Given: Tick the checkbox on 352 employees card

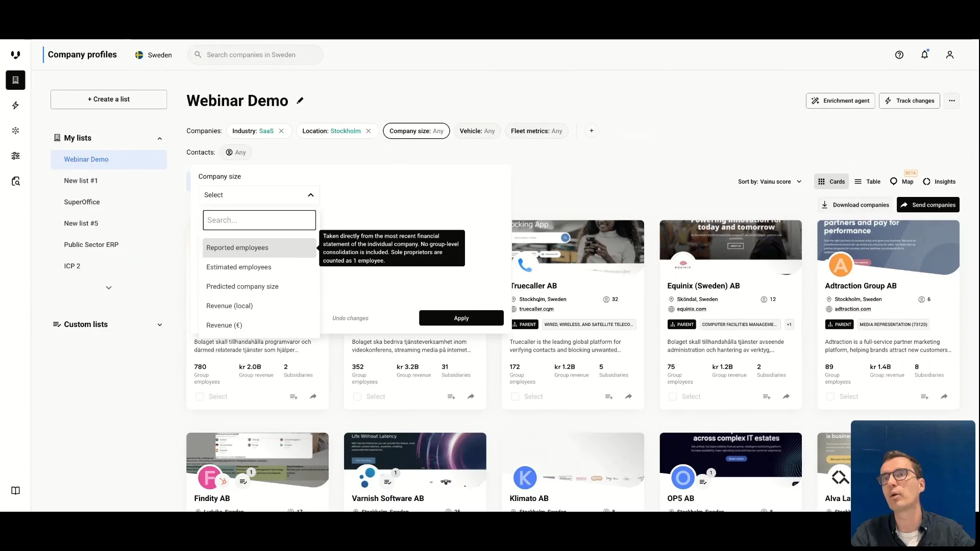Looking at the screenshot, I should (357, 396).
